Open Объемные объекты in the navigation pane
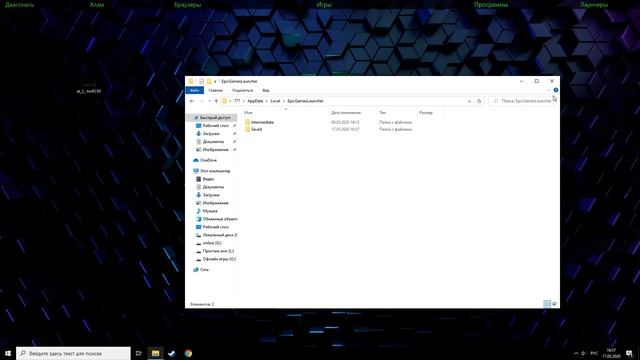 (x=220, y=219)
